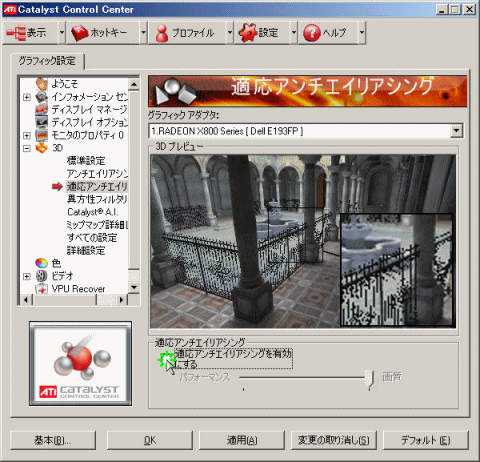Viewport: 480px width, 462px height.
Task: Click the ビデオ film reel icon
Action: pyautogui.click(x=42, y=276)
